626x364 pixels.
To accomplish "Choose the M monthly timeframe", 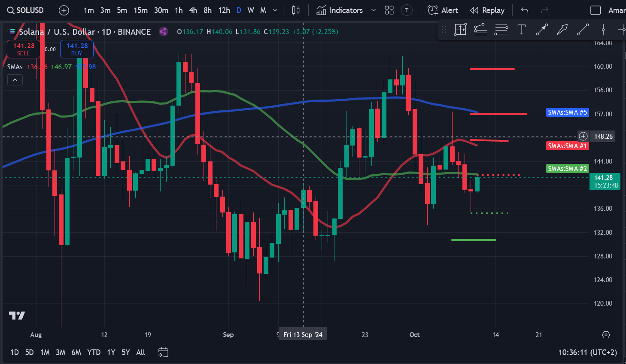I will 263,10.
